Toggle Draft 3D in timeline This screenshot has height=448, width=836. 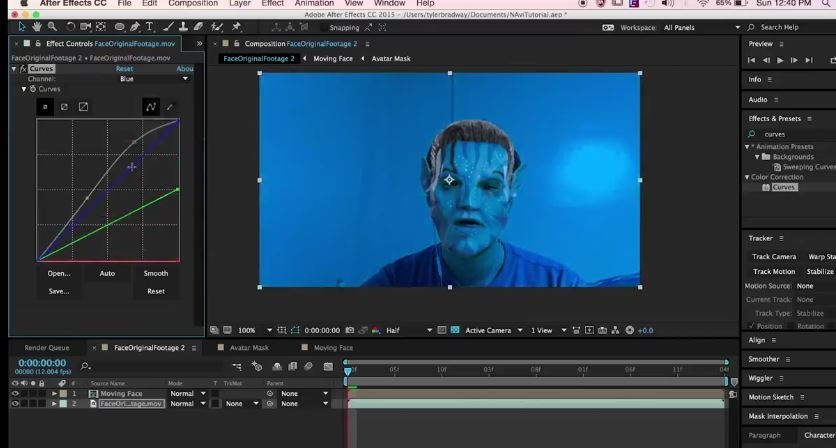click(257, 366)
